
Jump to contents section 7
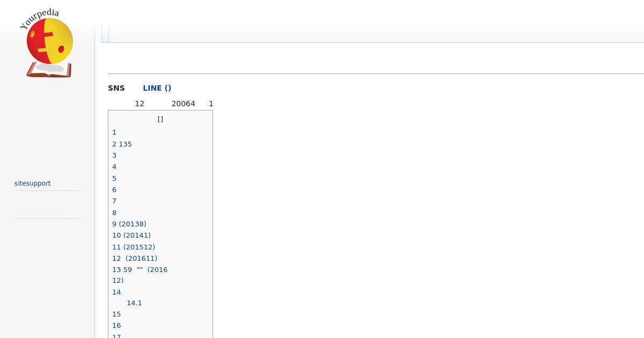[114, 201]
